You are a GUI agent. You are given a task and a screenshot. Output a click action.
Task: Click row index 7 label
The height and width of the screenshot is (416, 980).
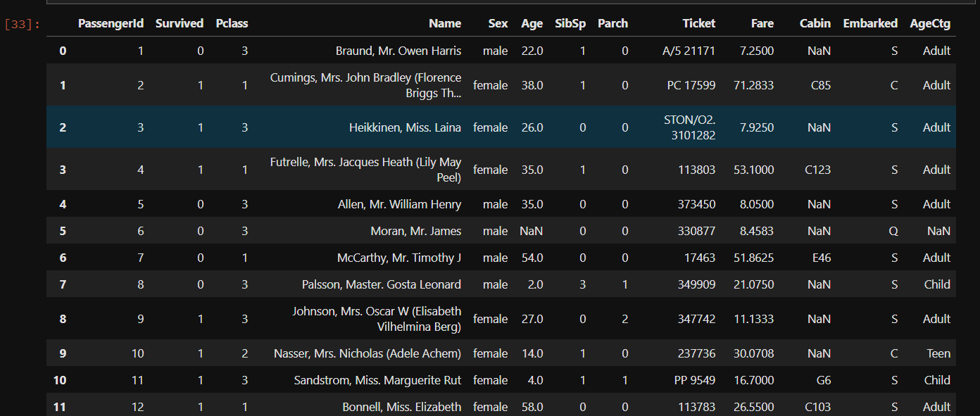tap(63, 284)
